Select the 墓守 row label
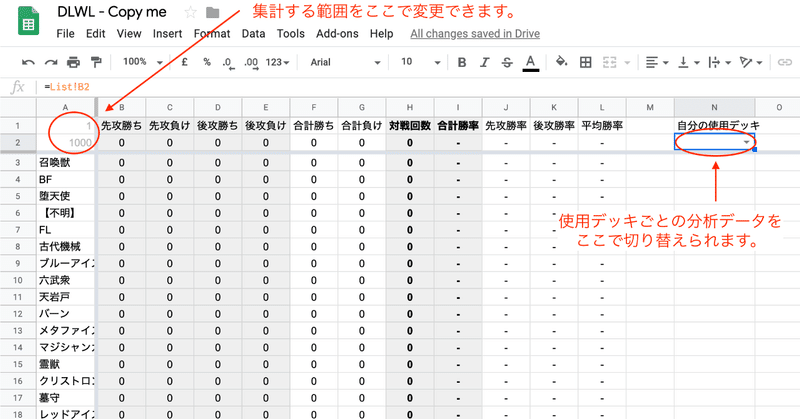This screenshot has height=419, width=800. pyautogui.click(x=65, y=398)
